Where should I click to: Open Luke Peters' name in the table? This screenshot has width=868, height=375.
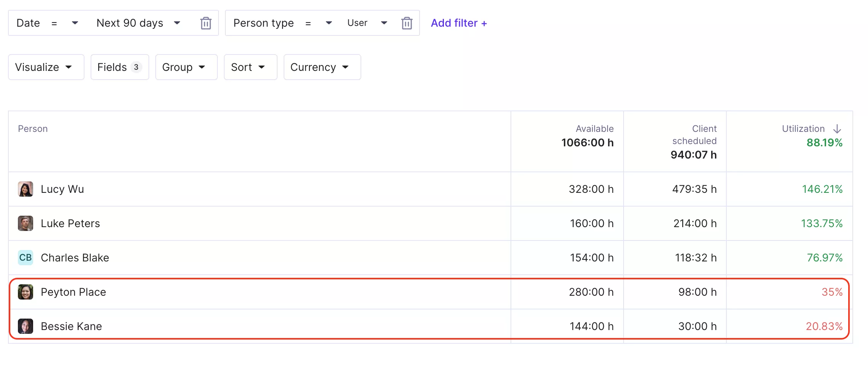click(70, 223)
